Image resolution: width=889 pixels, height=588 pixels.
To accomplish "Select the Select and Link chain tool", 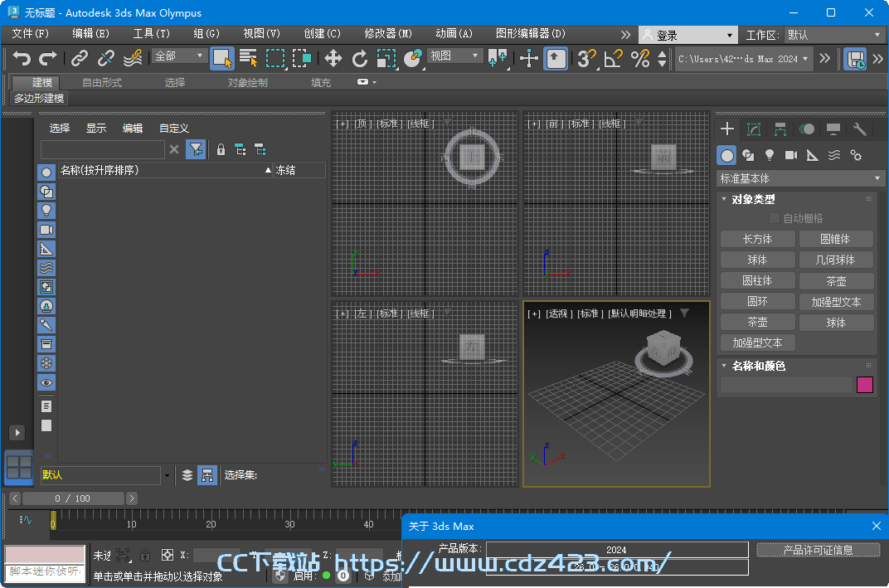I will pyautogui.click(x=80, y=58).
